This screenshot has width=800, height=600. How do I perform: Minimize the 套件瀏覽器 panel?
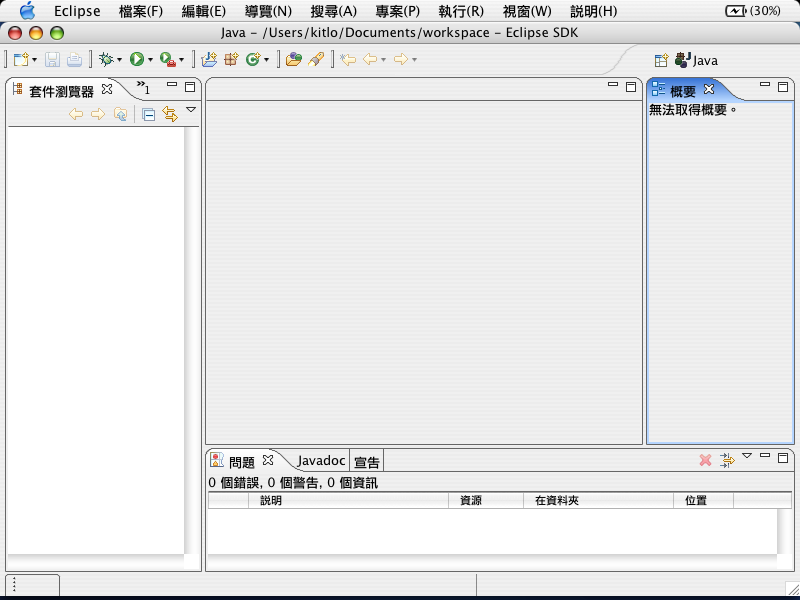click(172, 85)
